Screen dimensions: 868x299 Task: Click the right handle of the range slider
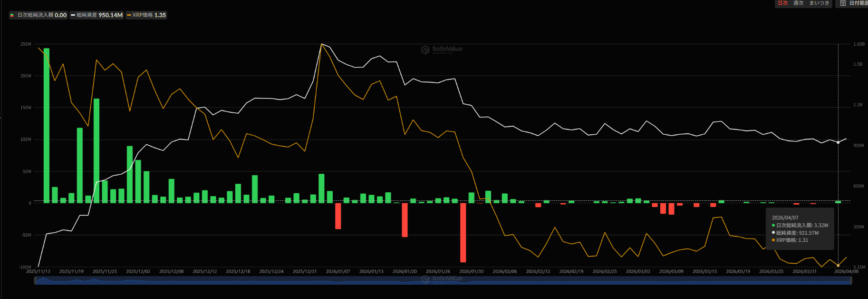[x=851, y=281]
